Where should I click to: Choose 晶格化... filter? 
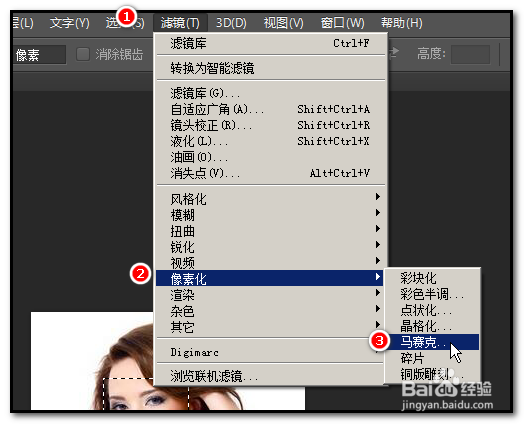pos(432,325)
